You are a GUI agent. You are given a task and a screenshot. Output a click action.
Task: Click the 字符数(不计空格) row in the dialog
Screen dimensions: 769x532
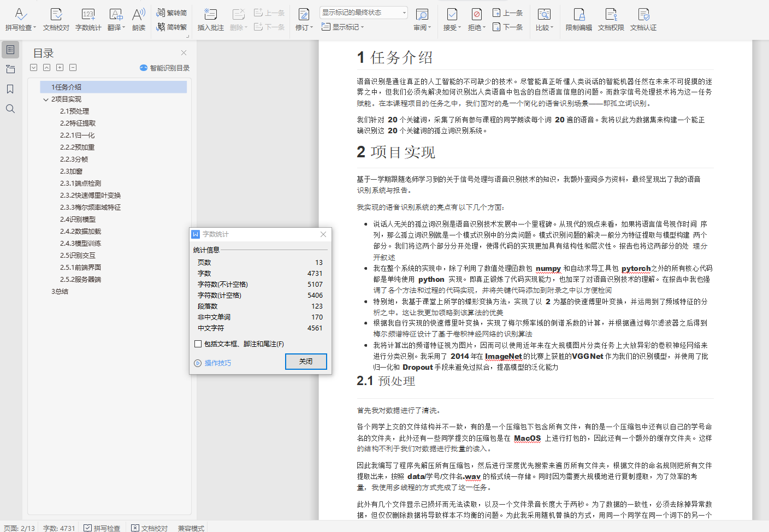(260, 285)
